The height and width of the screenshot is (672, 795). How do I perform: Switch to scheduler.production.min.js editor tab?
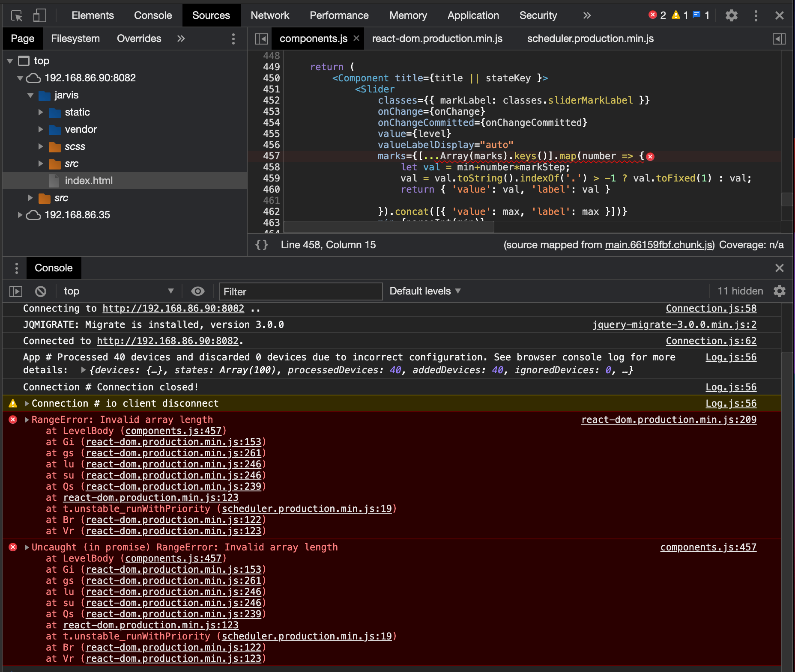(590, 39)
